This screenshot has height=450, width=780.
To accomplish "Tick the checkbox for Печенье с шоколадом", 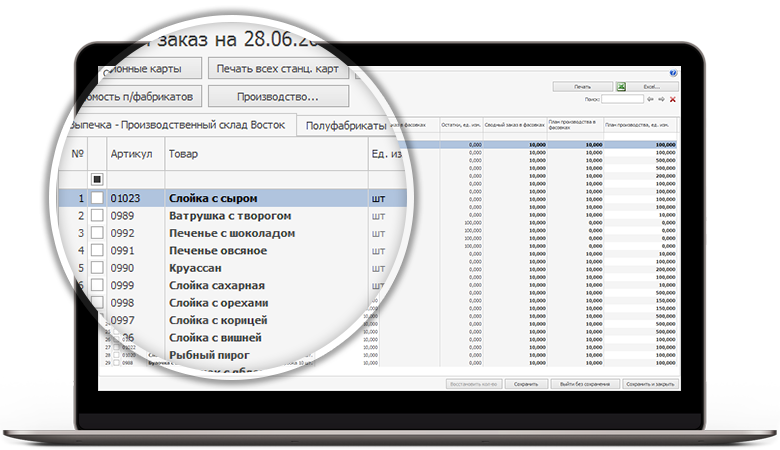I will (97, 233).
